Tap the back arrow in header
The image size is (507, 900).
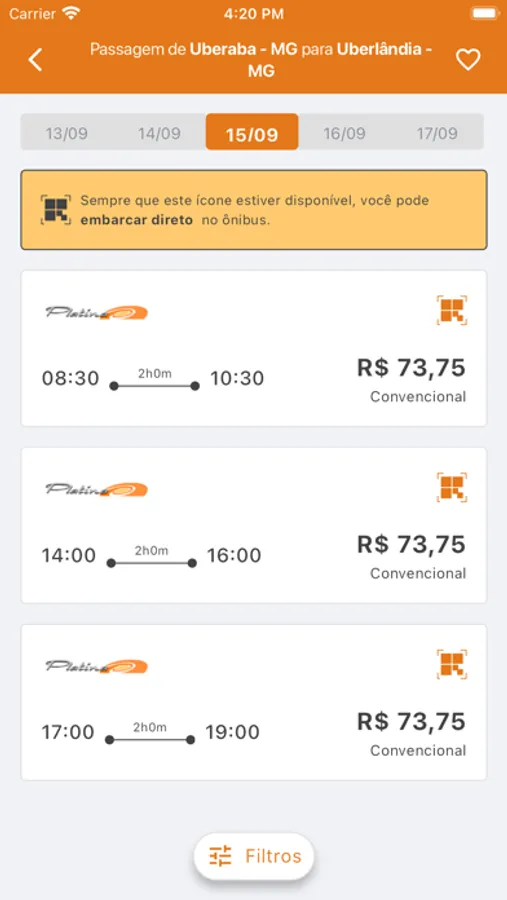tap(35, 60)
